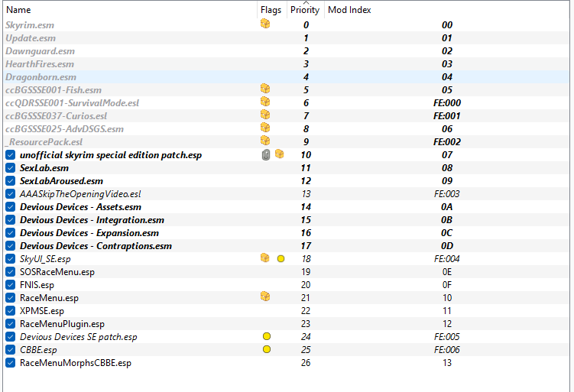Image resolution: width=574 pixels, height=392 pixels.
Task: Uncheck AAASkipTheOpeningVideo.esl
Action: point(11,194)
